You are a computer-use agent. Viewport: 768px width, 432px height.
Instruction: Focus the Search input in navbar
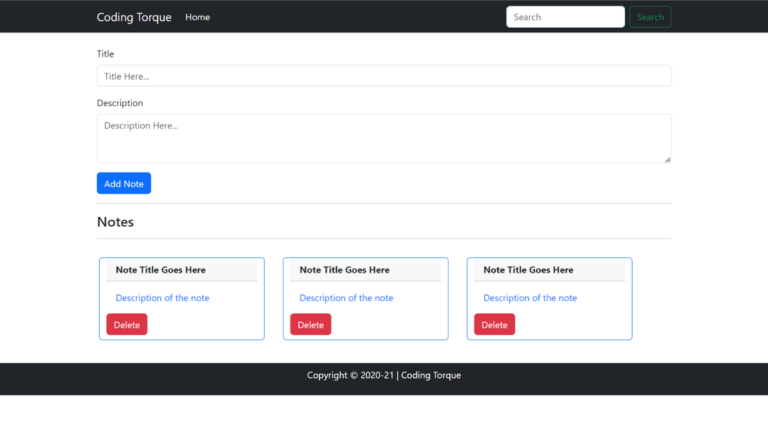pos(565,17)
